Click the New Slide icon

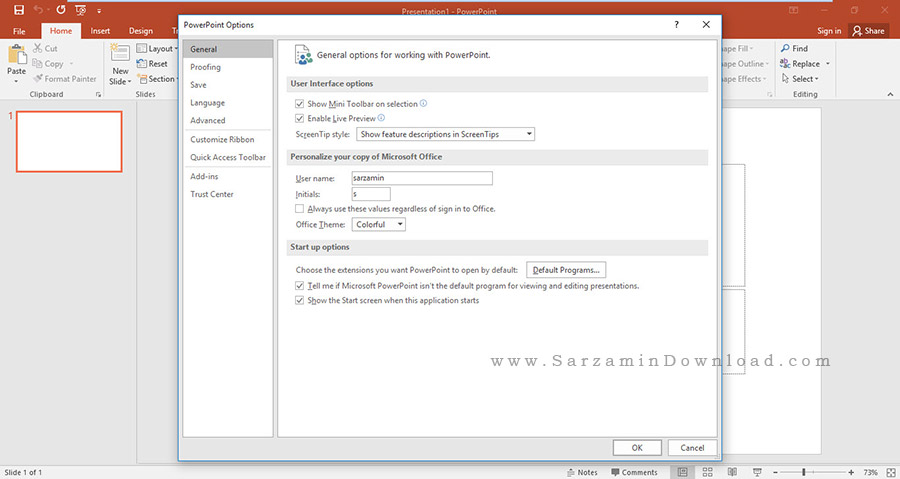coord(120,54)
